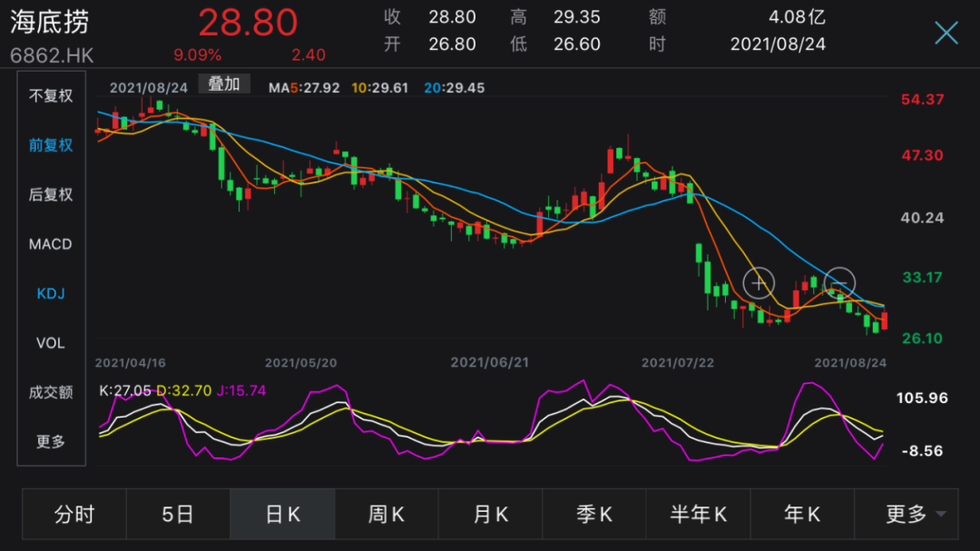The image size is (980, 551).
Task: Select 前复权 price adjustment option
Action: pos(51,145)
